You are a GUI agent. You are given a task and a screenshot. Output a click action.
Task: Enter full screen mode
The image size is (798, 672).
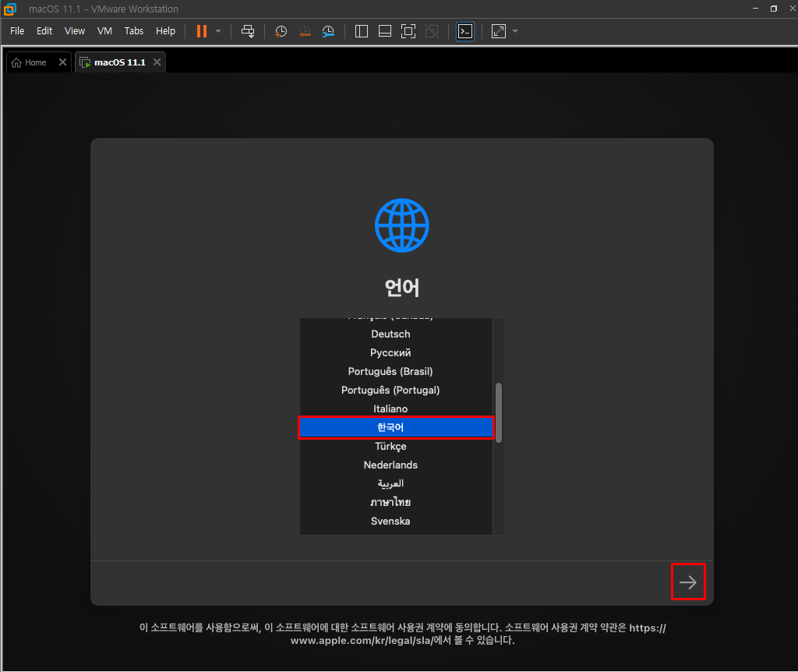[x=408, y=31]
